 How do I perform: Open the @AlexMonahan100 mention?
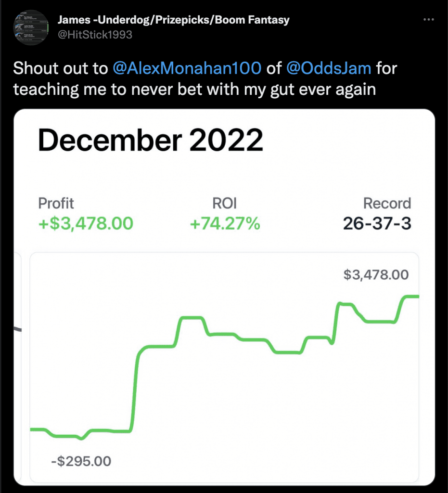[187, 68]
